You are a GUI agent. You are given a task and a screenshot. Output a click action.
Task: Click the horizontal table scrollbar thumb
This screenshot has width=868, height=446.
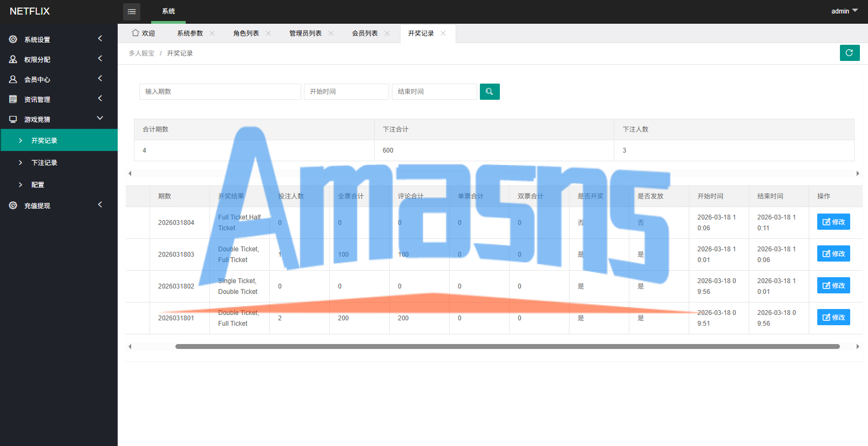[x=507, y=347]
